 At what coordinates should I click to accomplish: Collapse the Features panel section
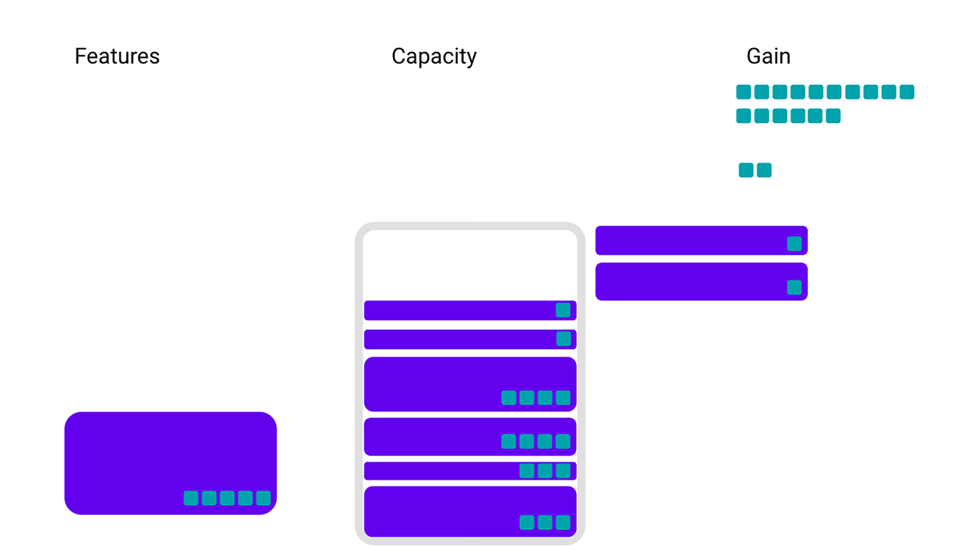pos(118,55)
